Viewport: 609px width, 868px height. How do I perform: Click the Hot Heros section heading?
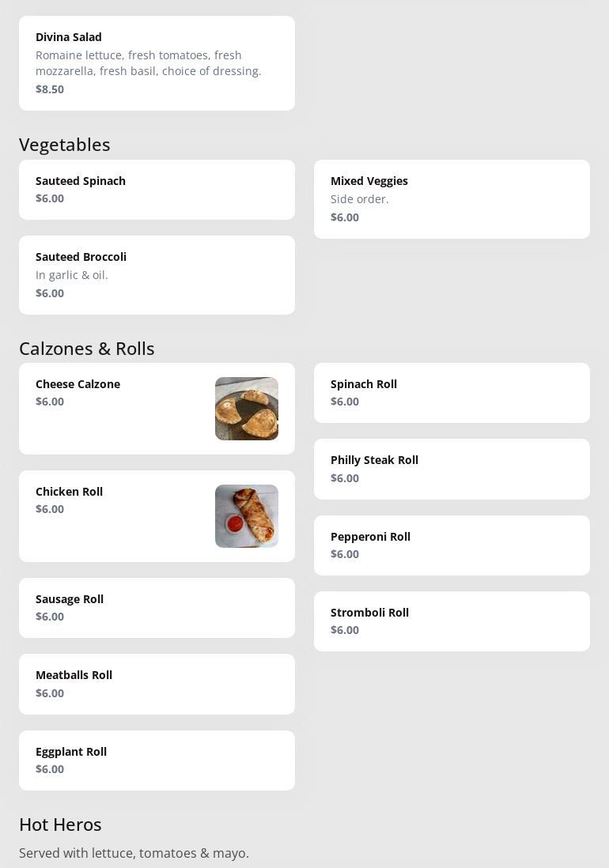60,825
